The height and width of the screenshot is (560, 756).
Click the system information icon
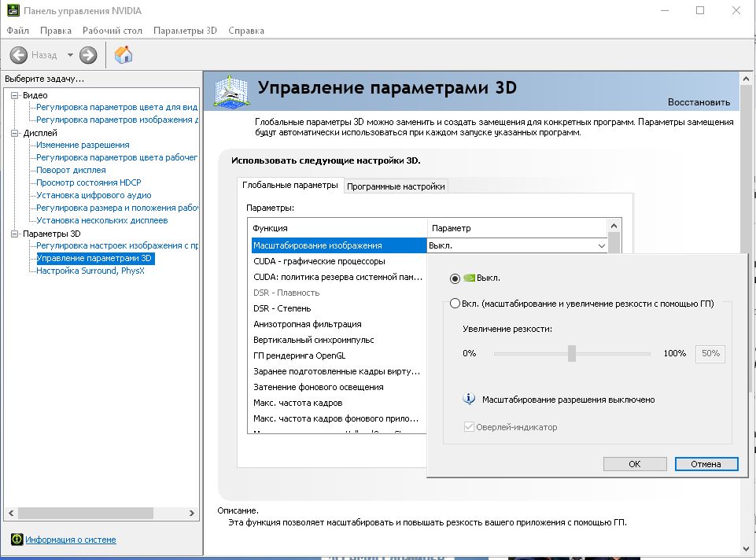17,540
